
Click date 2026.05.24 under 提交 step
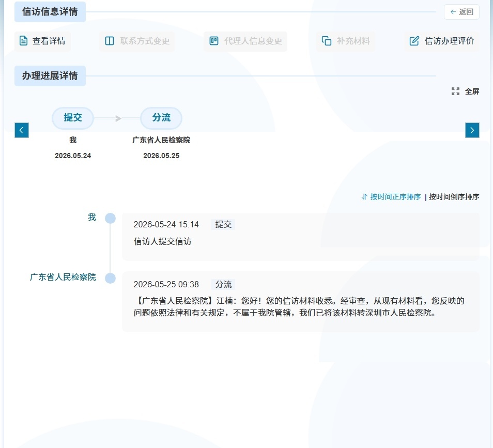tap(73, 156)
